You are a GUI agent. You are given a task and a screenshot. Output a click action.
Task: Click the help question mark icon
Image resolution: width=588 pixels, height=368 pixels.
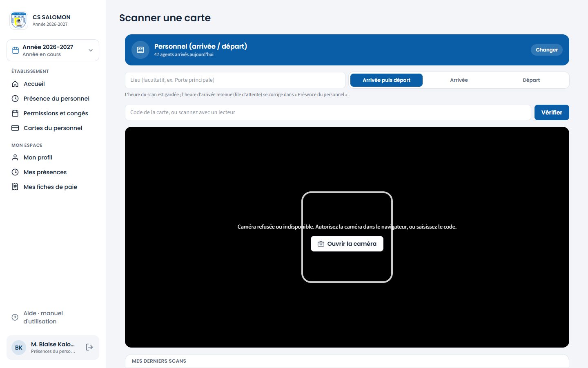click(x=15, y=317)
